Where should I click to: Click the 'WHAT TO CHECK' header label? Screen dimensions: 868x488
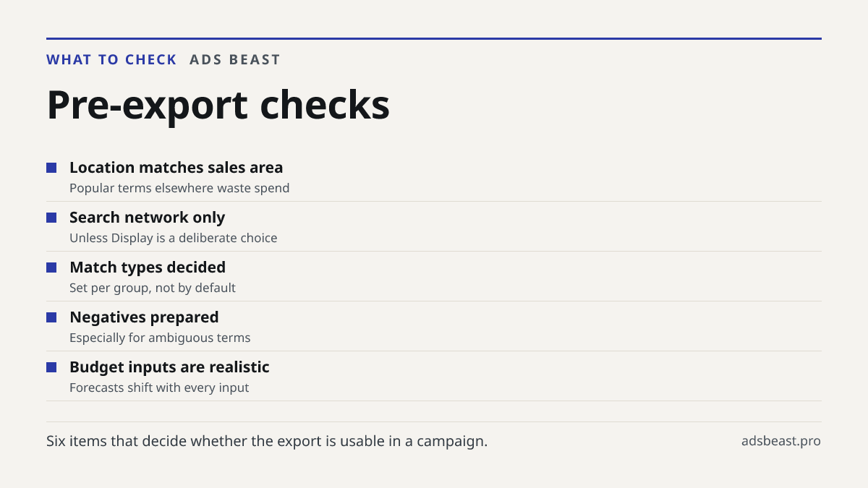point(111,60)
